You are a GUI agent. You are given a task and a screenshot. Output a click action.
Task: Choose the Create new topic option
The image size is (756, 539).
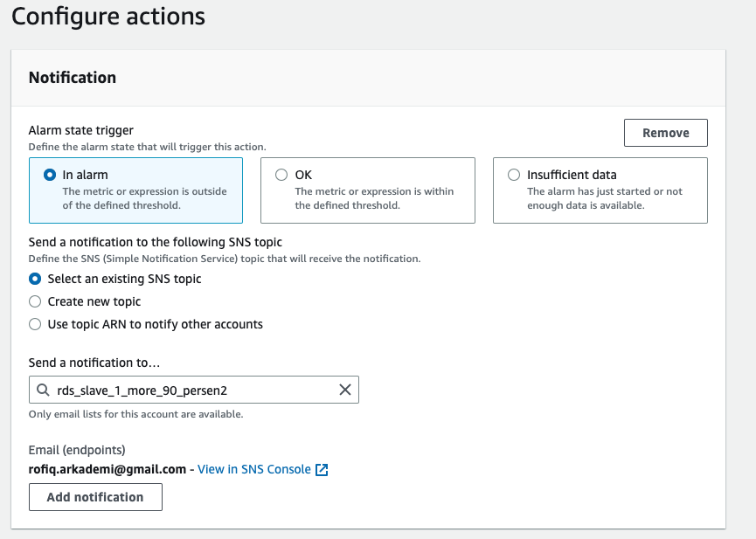(x=35, y=301)
